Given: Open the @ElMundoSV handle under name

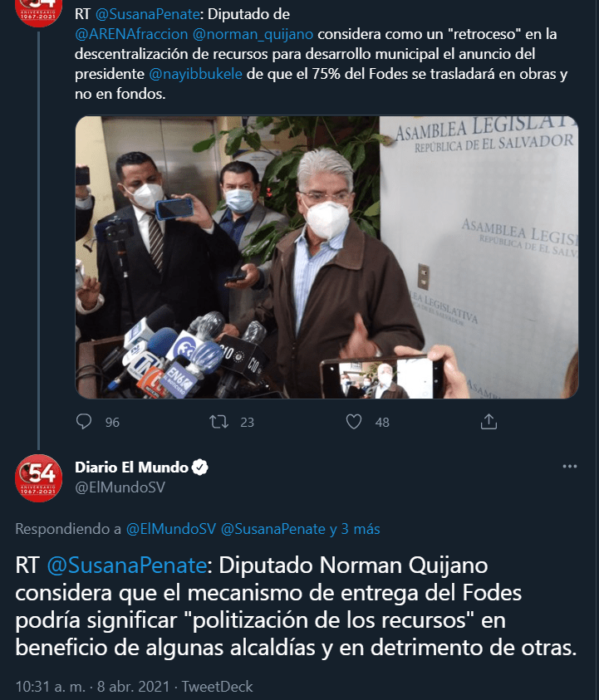Looking at the screenshot, I should 120,487.
